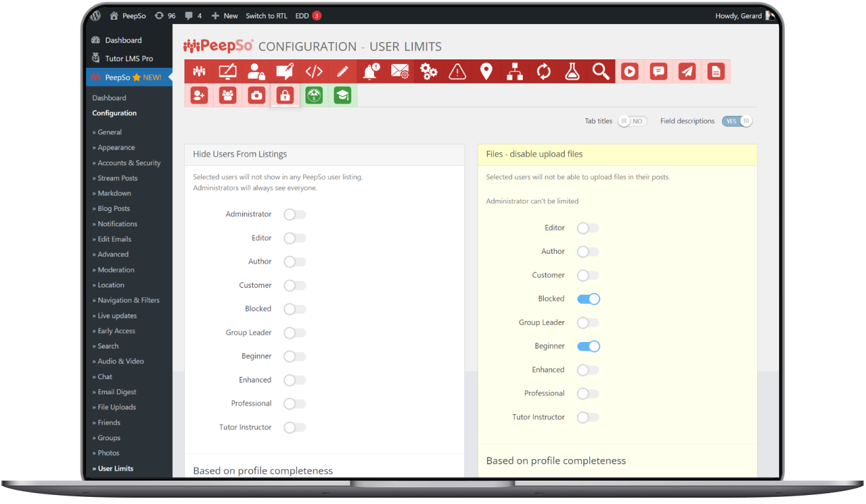Open the Notifications configuration icon
This screenshot has width=866, height=504.
click(x=371, y=71)
